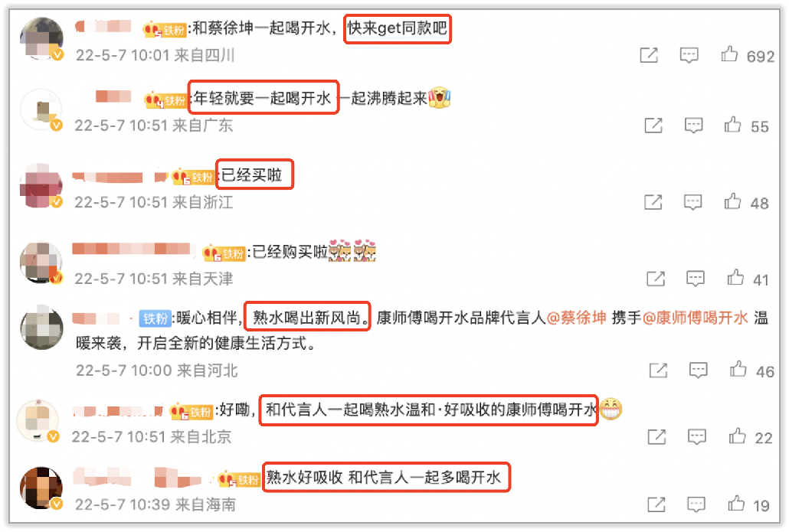Like the '已经买啦' comment from 浙江
The height and width of the screenshot is (532, 789).
pos(732,201)
